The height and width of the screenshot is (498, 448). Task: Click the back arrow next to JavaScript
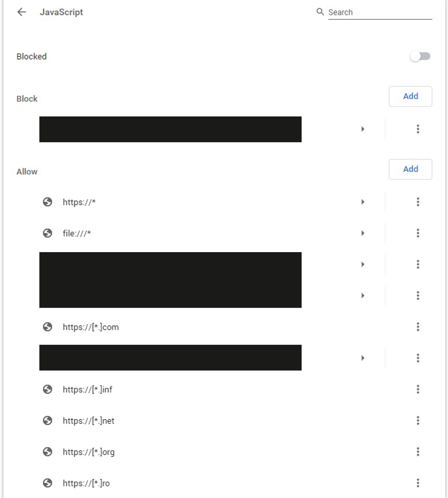(22, 12)
